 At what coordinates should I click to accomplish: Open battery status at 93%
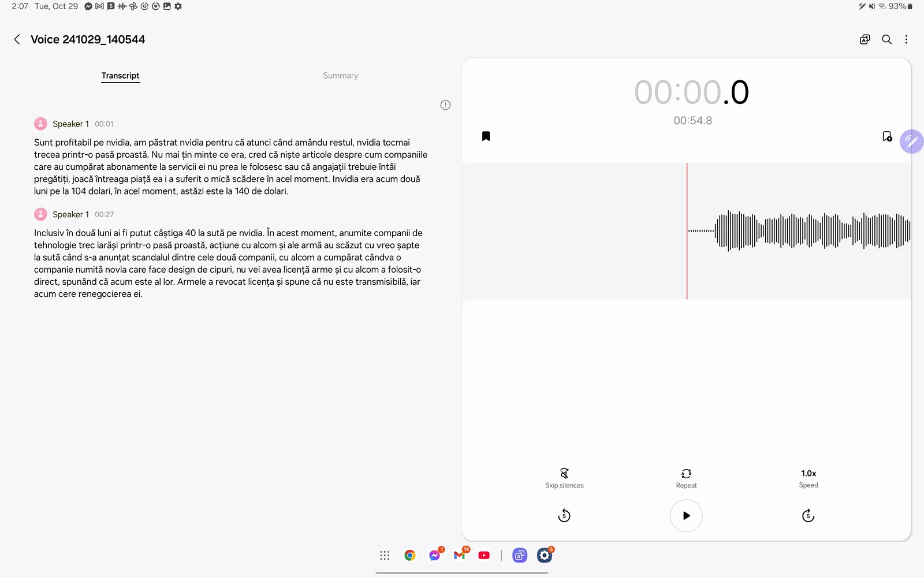(x=901, y=6)
